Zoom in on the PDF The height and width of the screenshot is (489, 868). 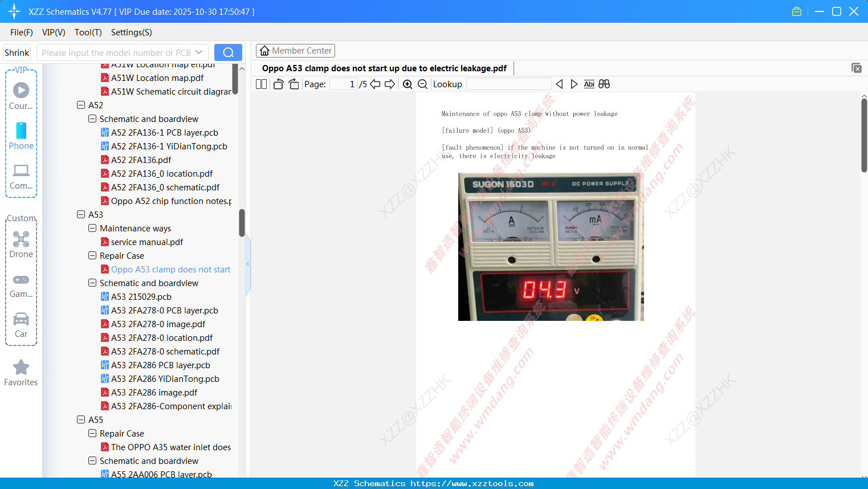pos(407,84)
